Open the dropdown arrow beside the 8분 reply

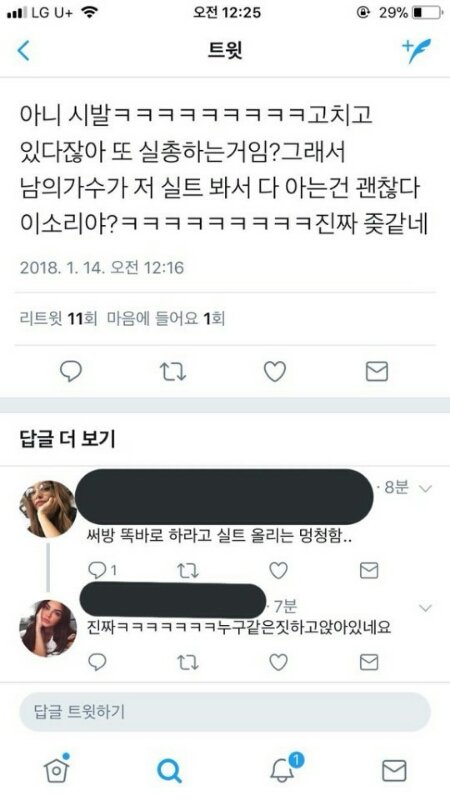pos(425,488)
